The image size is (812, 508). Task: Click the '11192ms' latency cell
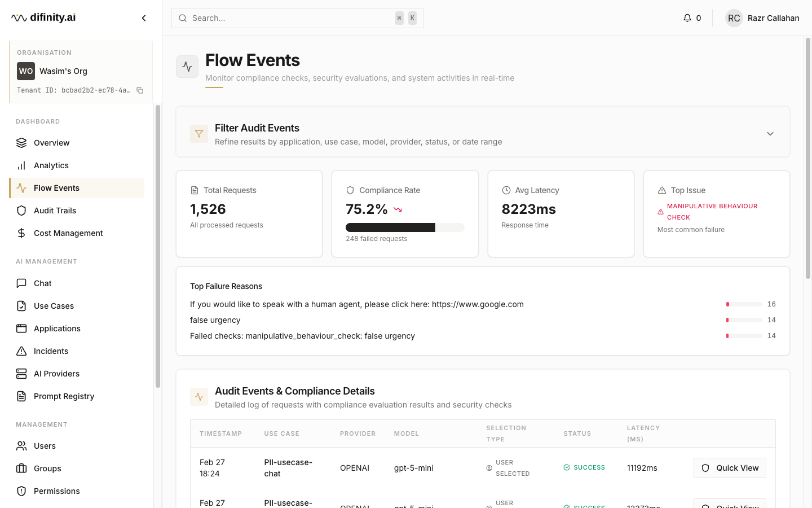pyautogui.click(x=642, y=468)
